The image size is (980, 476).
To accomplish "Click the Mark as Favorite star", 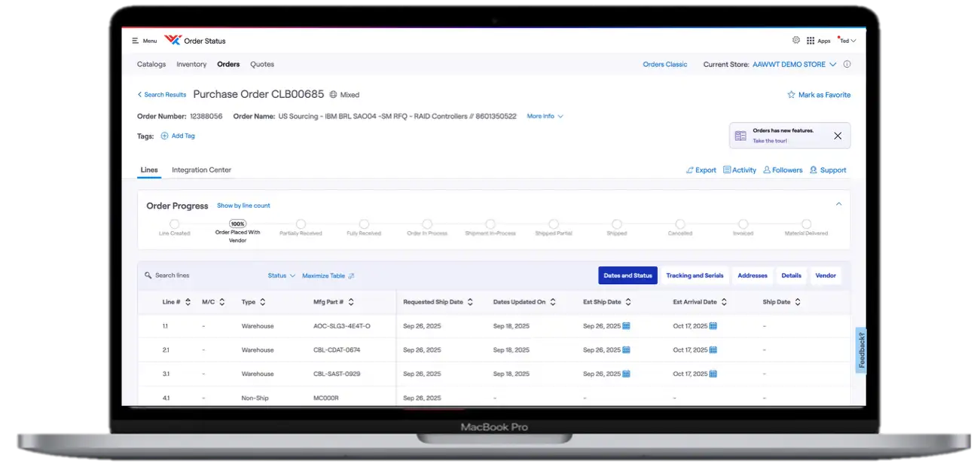I will tap(791, 95).
